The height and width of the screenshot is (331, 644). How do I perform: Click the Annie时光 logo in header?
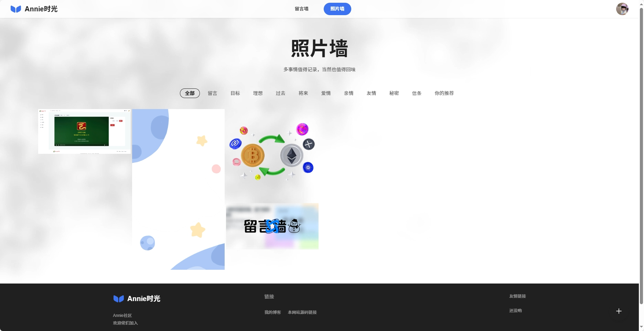[34, 9]
